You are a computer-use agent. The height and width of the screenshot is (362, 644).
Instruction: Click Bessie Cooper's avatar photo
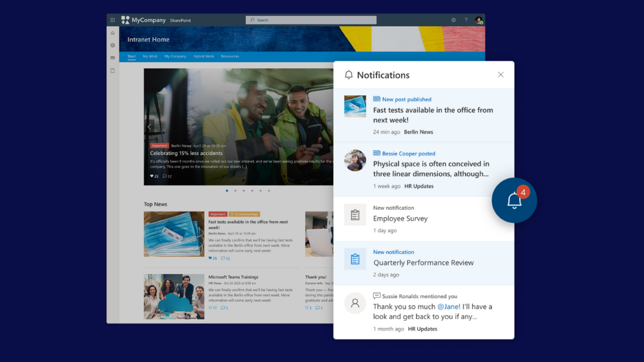click(355, 160)
